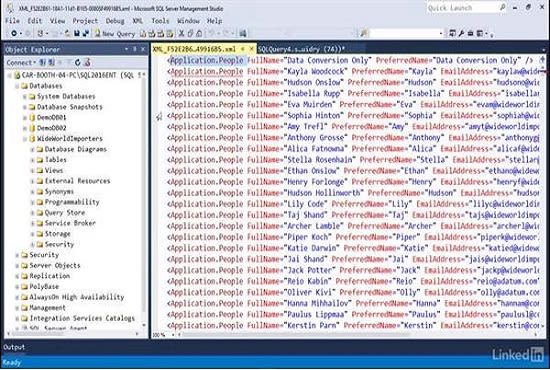Viewport: 550px width, 370px height.
Task: Click the first query-type icon after New Query
Action: 143,34
